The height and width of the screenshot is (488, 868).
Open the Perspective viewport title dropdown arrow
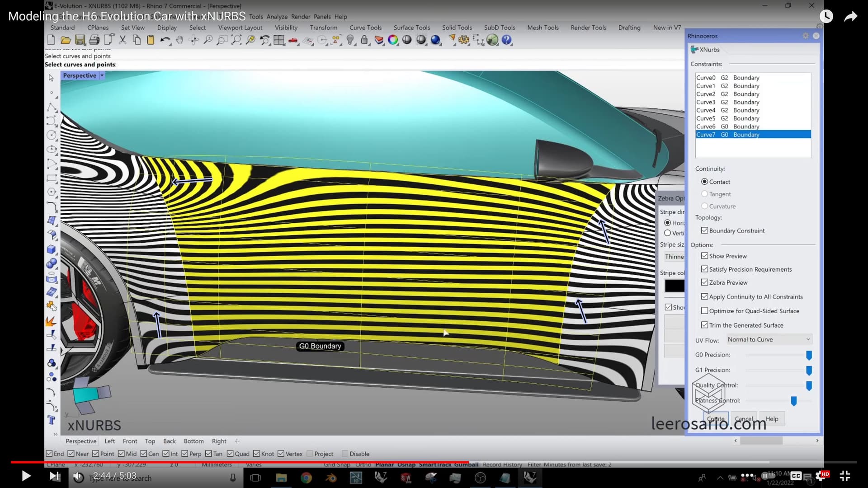click(102, 75)
